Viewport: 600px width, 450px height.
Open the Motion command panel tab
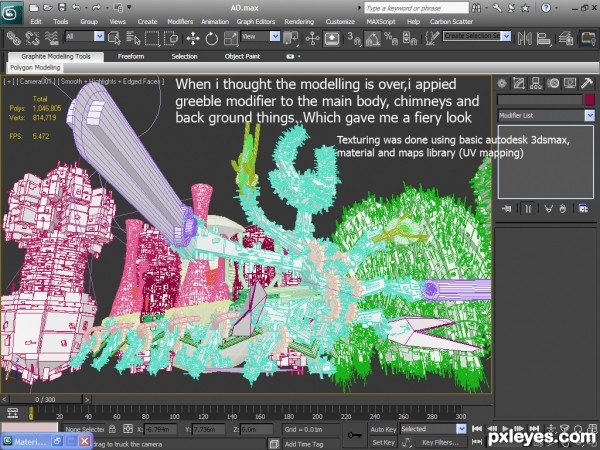(553, 83)
